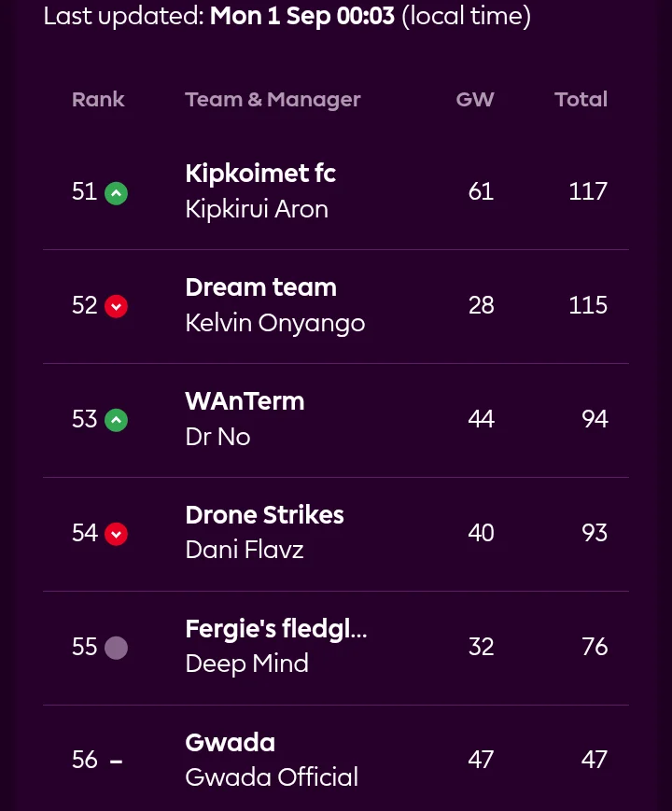Select the Gwada team entry
Image resolution: width=672 pixels, height=811 pixels.
[x=231, y=743]
